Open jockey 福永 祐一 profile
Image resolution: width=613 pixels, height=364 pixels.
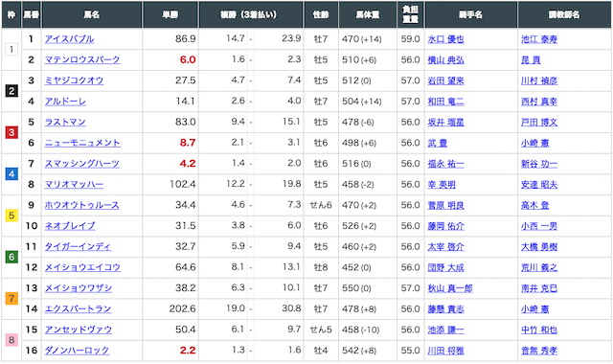point(445,164)
